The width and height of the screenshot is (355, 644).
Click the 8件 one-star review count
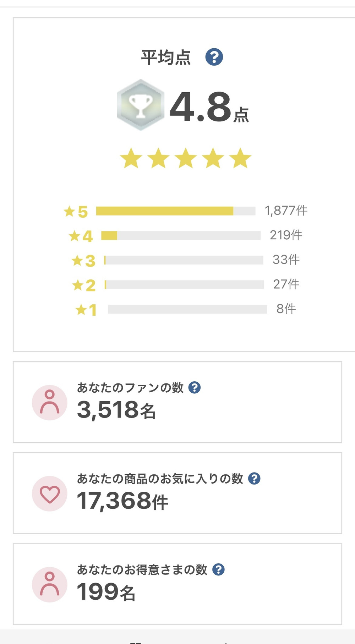[x=286, y=309]
